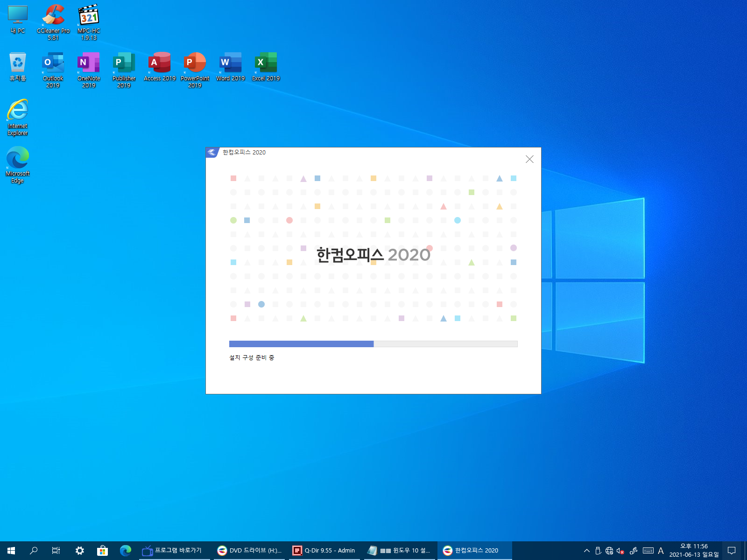Image resolution: width=747 pixels, height=560 pixels.
Task: Switch to Q-Dir 9.55 - Admin window
Action: tap(324, 551)
